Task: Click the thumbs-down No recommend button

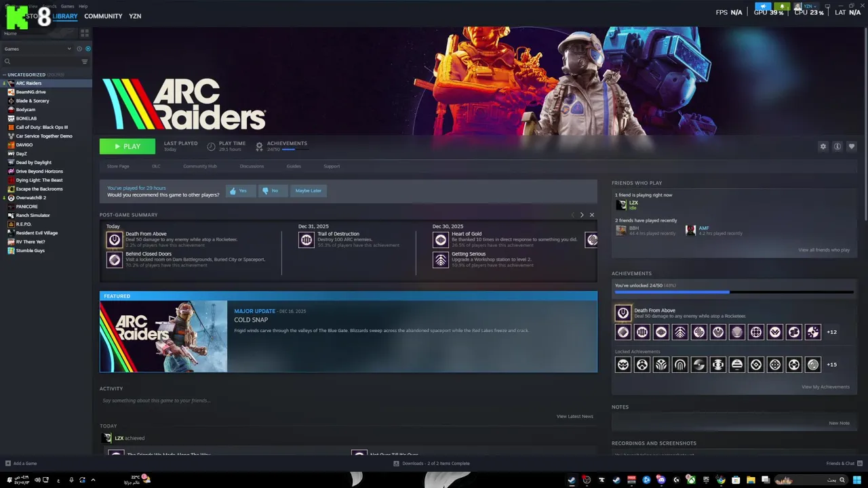Action: (273, 191)
